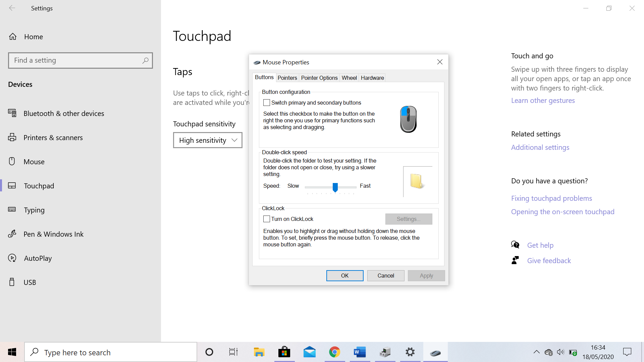This screenshot has width=644, height=362.
Task: Open AutoPlay settings
Action: click(38, 258)
